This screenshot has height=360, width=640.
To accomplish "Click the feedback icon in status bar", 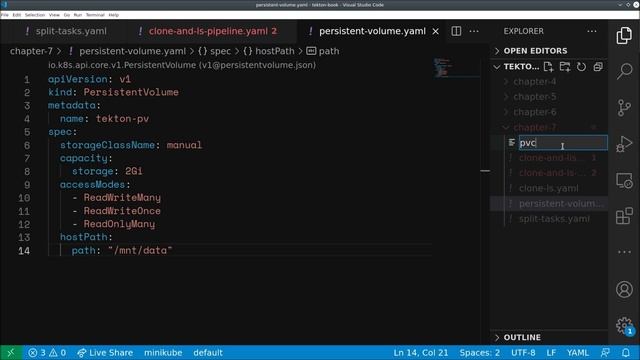I will pos(606,353).
